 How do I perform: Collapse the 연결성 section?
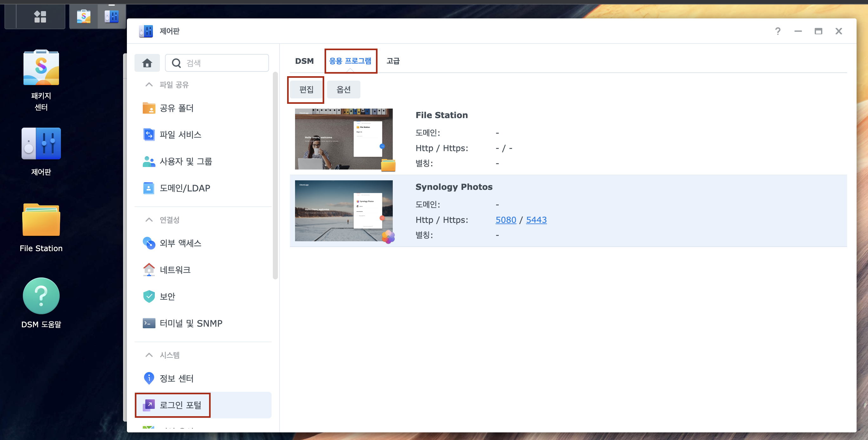tap(149, 220)
